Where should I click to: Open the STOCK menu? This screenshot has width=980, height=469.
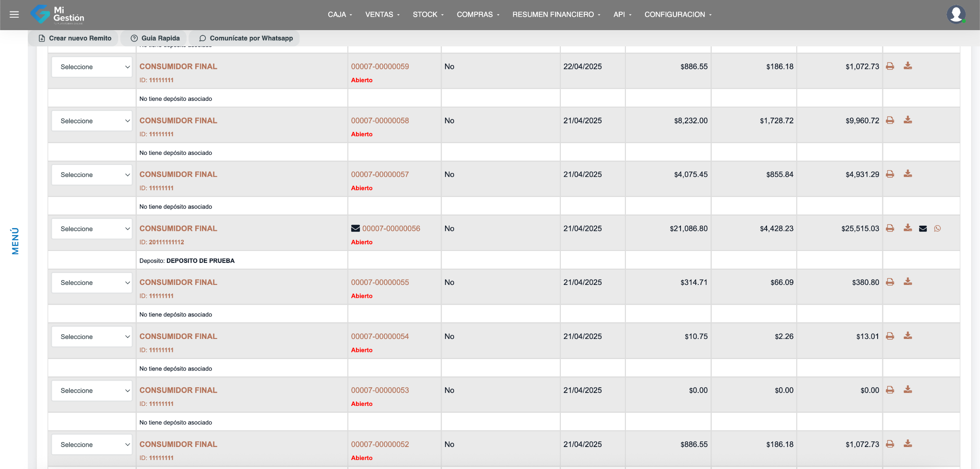pyautogui.click(x=428, y=14)
